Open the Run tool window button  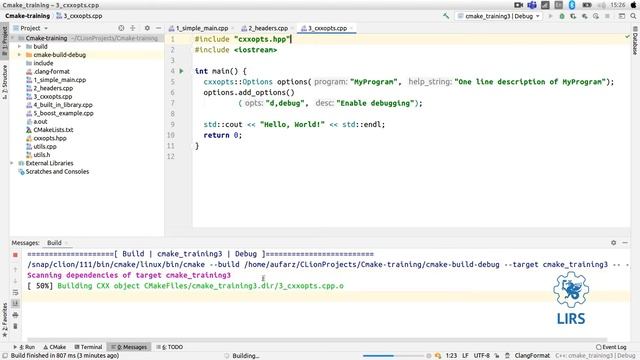tap(24, 347)
